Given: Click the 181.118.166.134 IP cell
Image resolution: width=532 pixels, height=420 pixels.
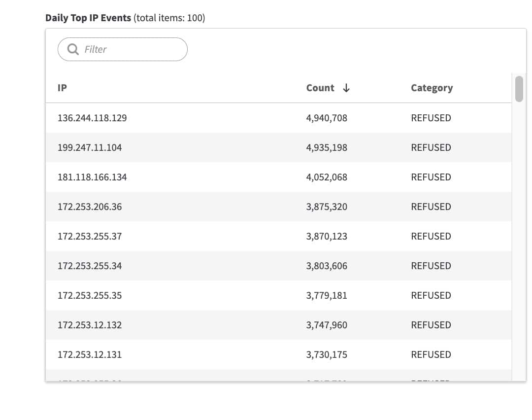Looking at the screenshot, I should click(92, 177).
